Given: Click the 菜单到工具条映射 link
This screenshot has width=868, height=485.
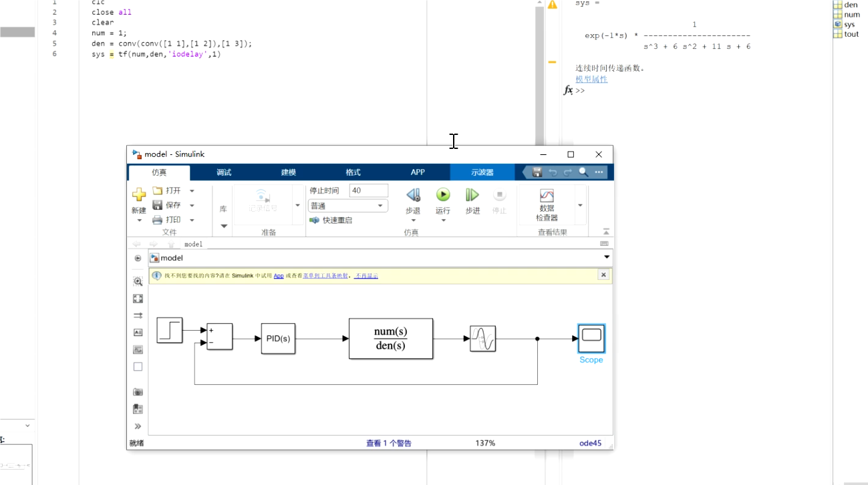Looking at the screenshot, I should coord(325,275).
